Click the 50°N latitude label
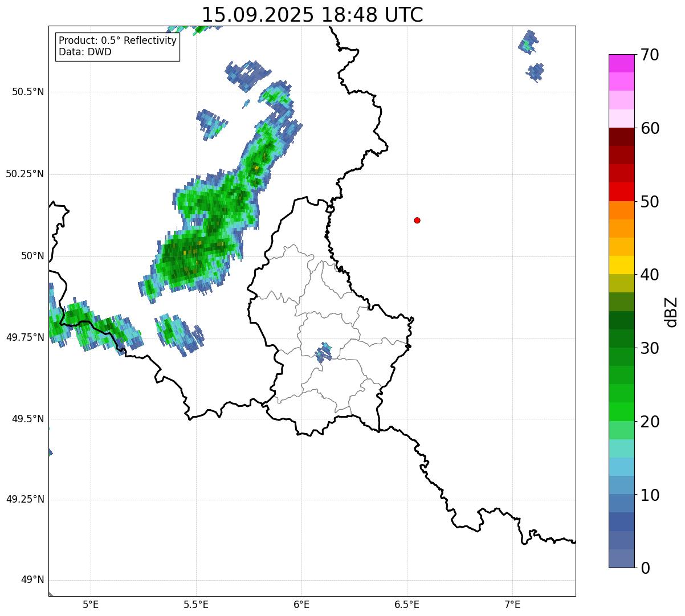685x616 pixels. [x=32, y=256]
